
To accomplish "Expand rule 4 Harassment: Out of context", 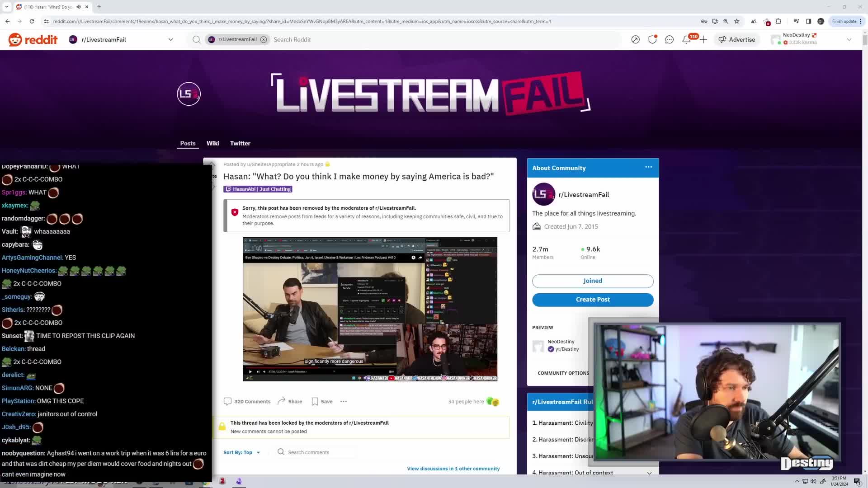I will tap(592, 473).
